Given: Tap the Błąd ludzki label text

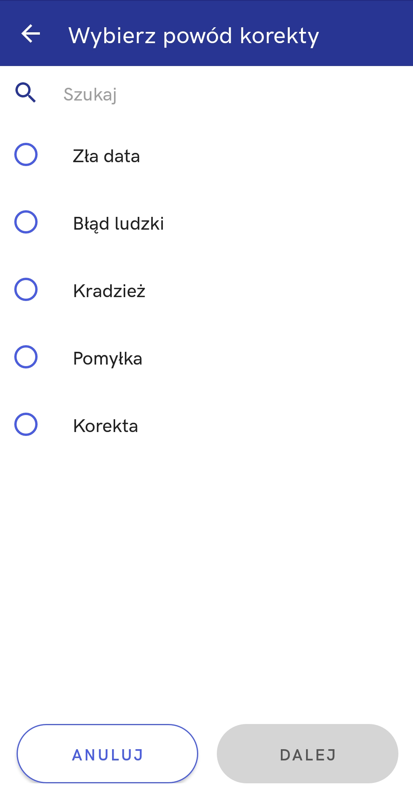Looking at the screenshot, I should [118, 223].
